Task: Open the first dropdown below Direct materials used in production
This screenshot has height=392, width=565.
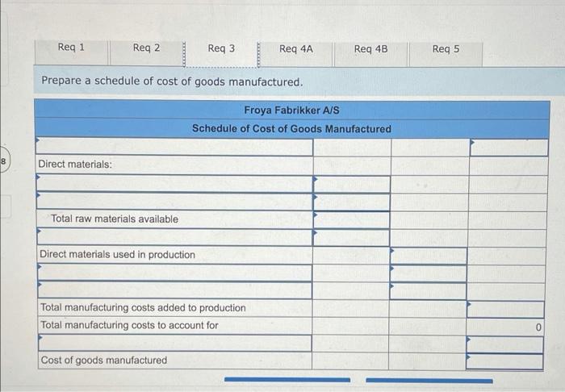Action: 175,273
